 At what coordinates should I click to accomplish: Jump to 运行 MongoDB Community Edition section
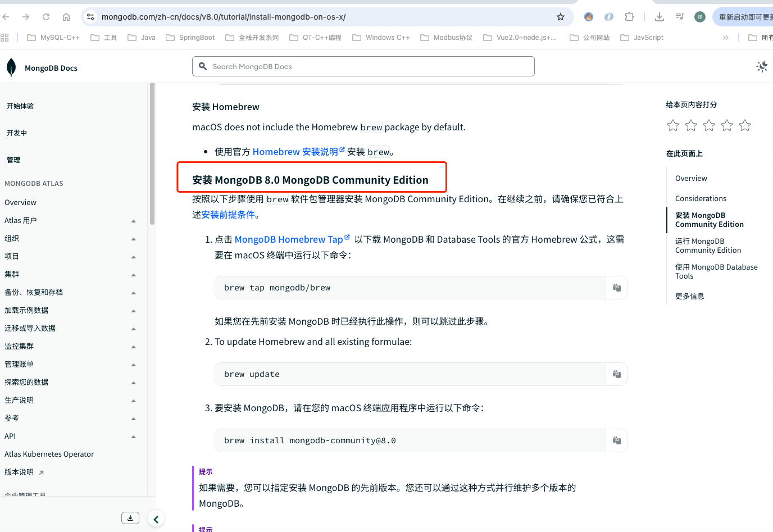pyautogui.click(x=708, y=245)
